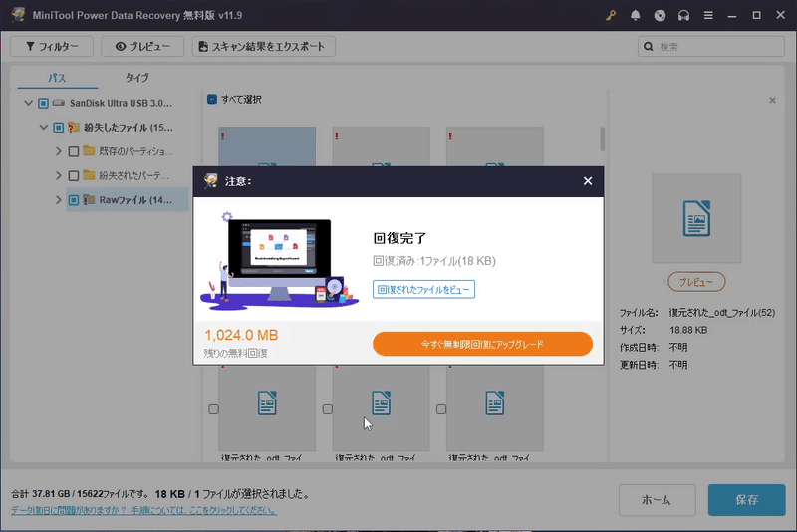Viewport: 797px width, 532px height.
Task: Click the file list vertical scrollbar
Action: (x=603, y=139)
